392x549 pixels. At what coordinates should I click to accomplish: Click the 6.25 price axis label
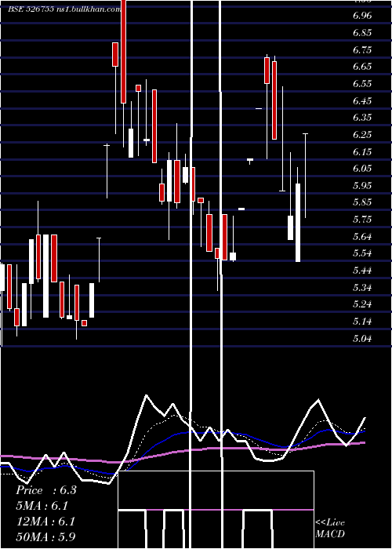pyautogui.click(x=362, y=135)
